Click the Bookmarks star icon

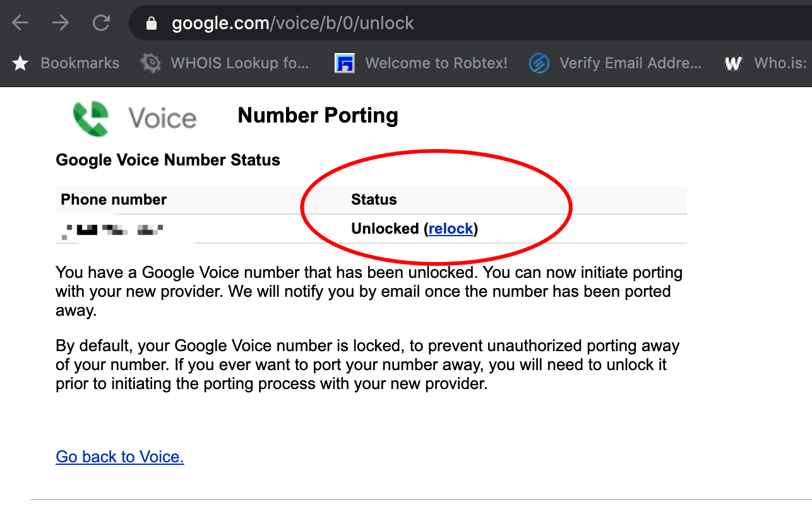(x=20, y=63)
